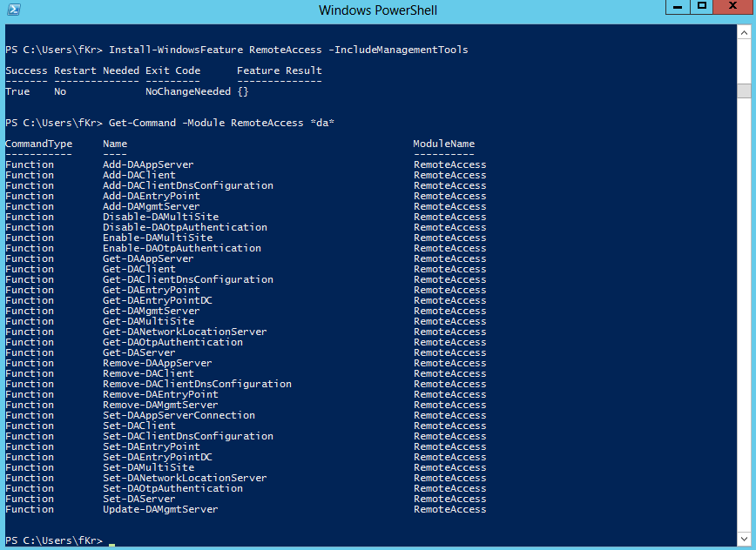Click the Restart Needed column header

[x=97, y=70]
